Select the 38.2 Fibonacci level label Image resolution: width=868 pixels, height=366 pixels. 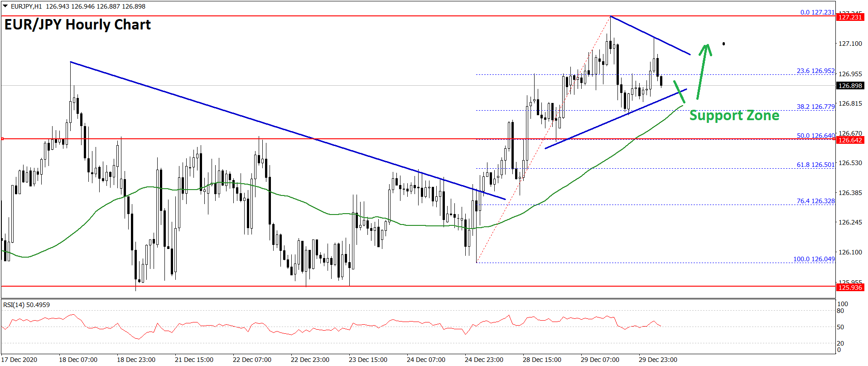point(815,107)
